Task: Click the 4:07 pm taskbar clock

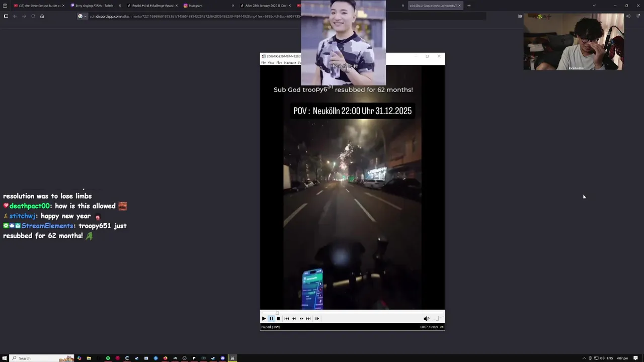Action: click(x=622, y=358)
